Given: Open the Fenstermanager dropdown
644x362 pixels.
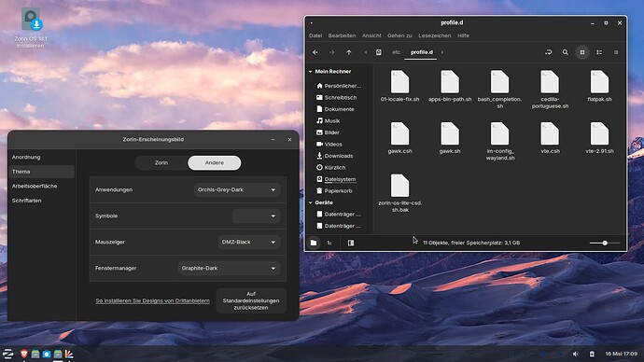Looking at the screenshot, I should 230,268.
